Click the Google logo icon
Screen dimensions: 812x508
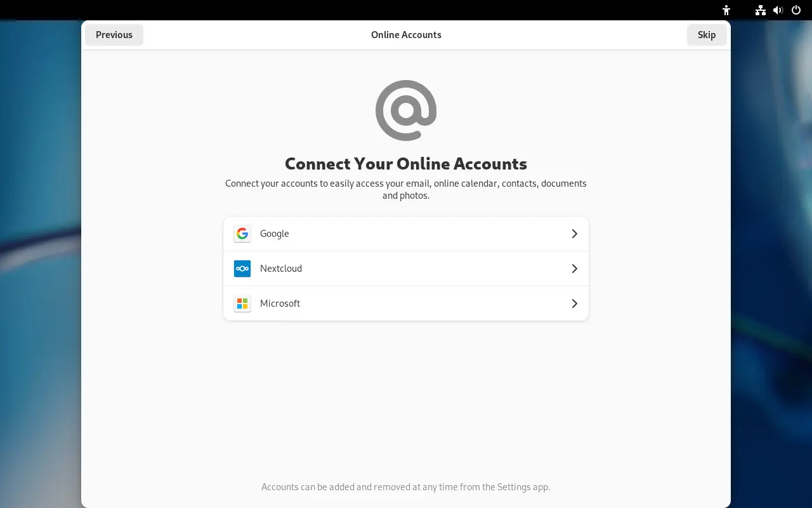click(242, 234)
